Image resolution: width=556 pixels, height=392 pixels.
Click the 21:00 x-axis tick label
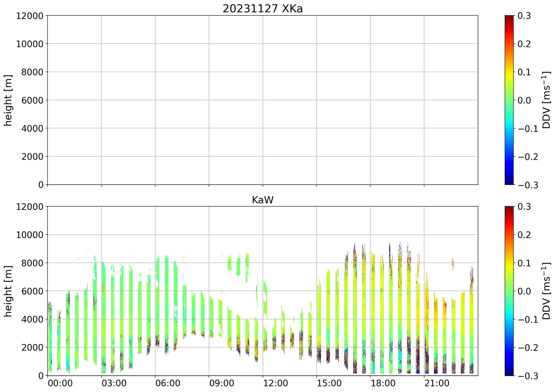437,383
